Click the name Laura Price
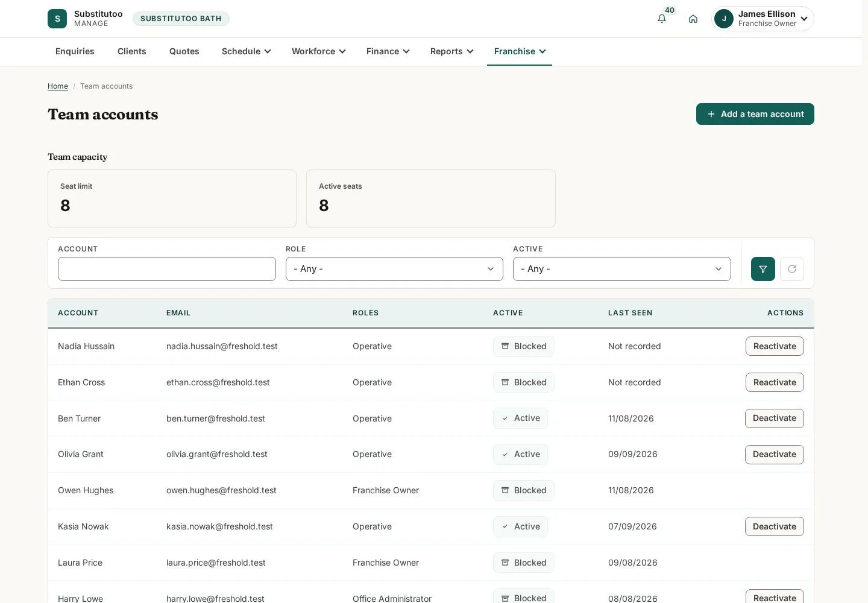Viewport: 868px width, 603px height. (x=80, y=563)
